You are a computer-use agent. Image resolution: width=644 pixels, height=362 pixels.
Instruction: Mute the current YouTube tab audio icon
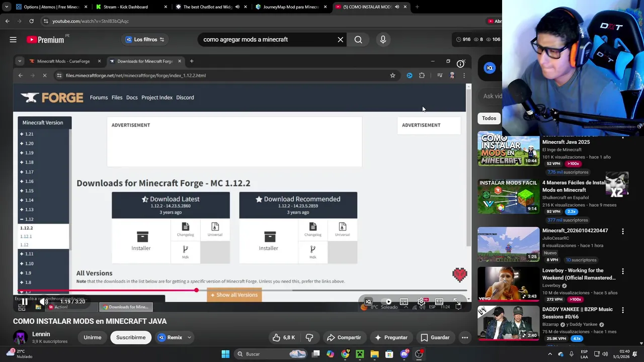[x=397, y=7]
